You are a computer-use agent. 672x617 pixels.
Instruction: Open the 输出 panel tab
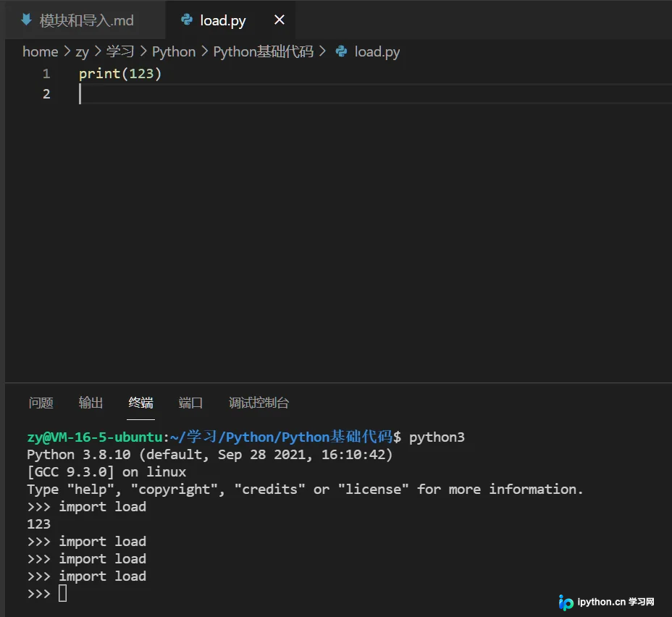[x=91, y=403]
